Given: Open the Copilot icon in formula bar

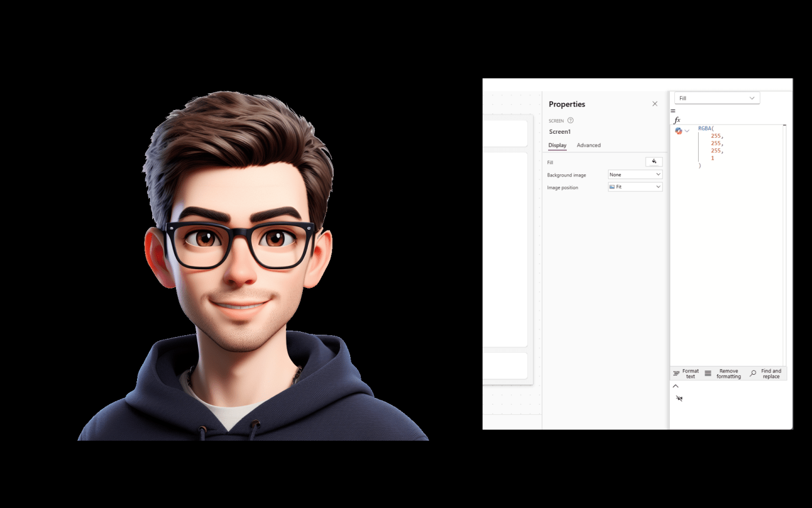Looking at the screenshot, I should tap(678, 131).
